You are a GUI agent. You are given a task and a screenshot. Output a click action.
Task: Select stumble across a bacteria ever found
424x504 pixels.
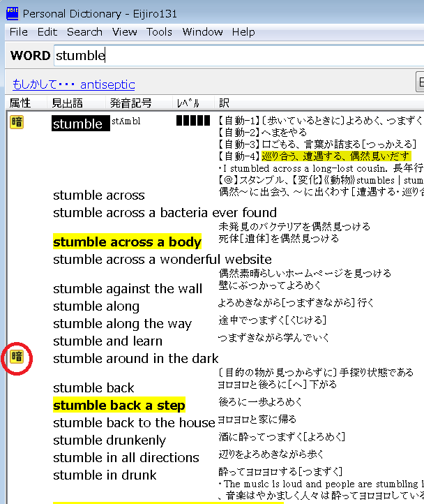pyautogui.click(x=165, y=212)
